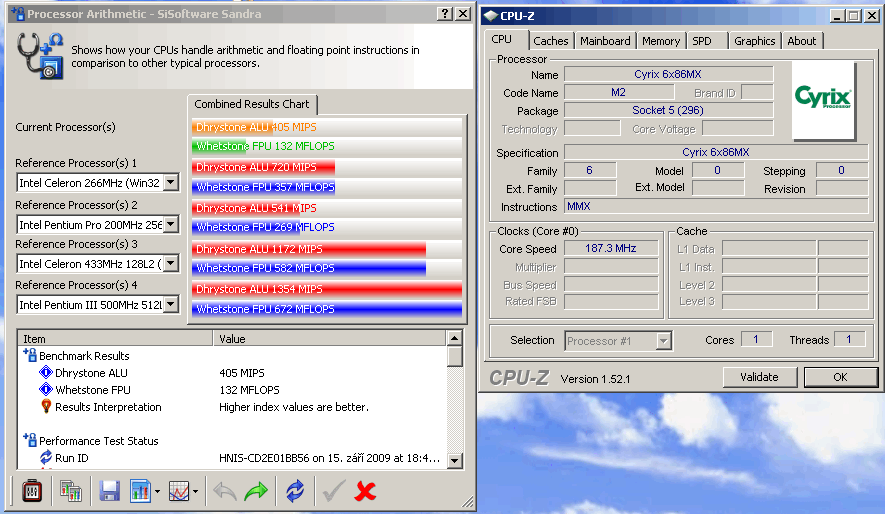Click the bar chart type icon

click(139, 491)
